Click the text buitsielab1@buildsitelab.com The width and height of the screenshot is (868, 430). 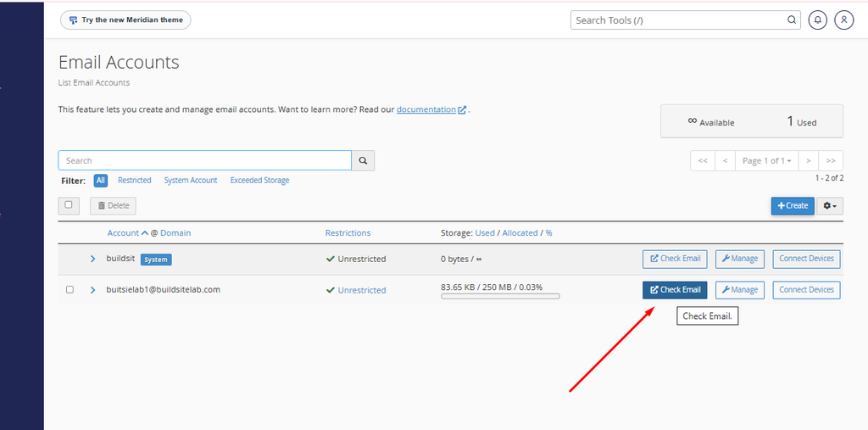click(164, 289)
